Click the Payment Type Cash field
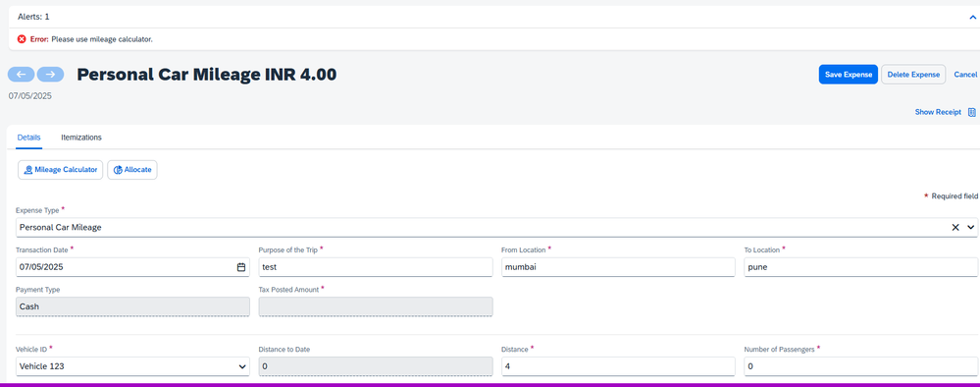The height and width of the screenshot is (387, 980). click(x=132, y=306)
